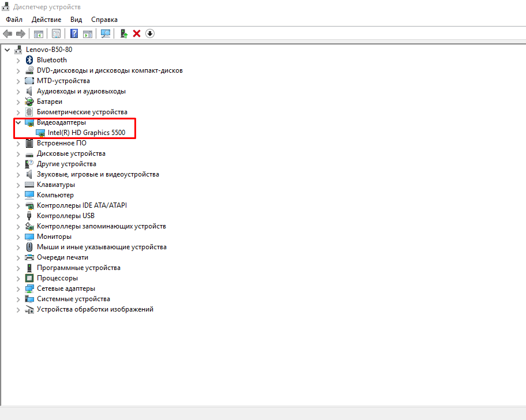The height and width of the screenshot is (420, 526).
Task: Click the disable device down-arrow icon
Action: (150, 33)
